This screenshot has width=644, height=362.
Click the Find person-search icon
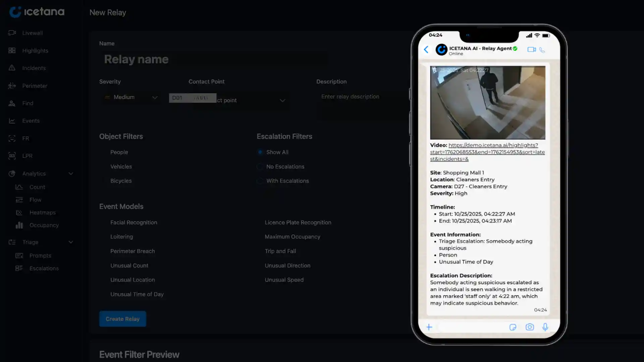(x=12, y=103)
